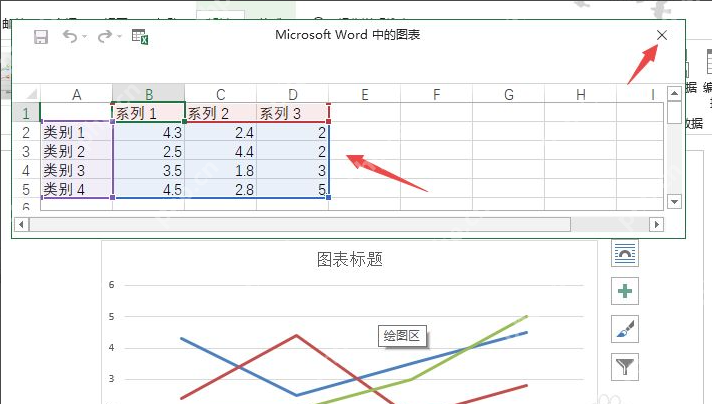Screen dimensions: 712x404
Task: Select column E header
Action: coord(365,94)
